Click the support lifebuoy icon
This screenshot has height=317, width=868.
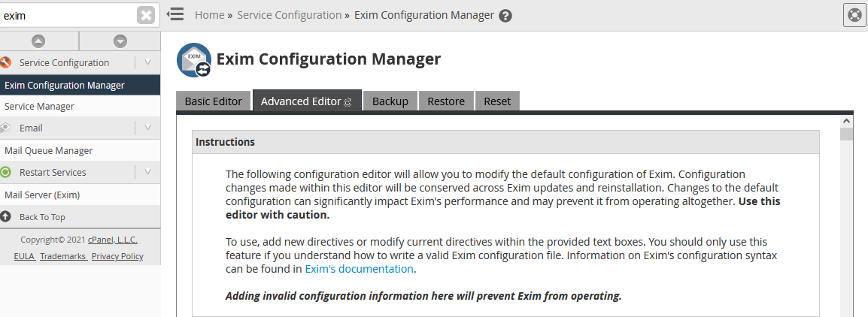854,15
